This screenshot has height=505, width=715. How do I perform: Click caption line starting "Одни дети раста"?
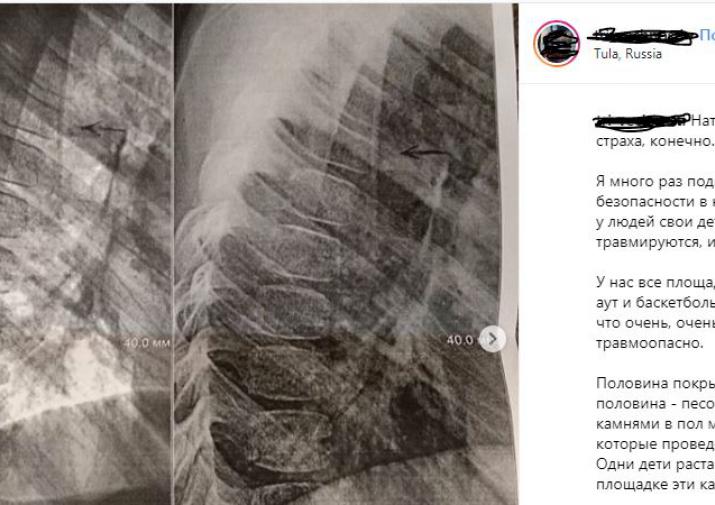point(655,464)
